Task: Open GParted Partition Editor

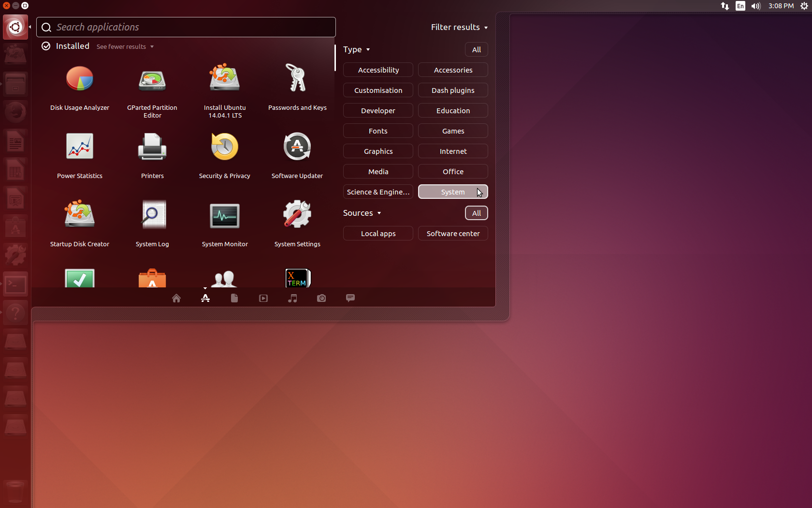Action: 152,80
